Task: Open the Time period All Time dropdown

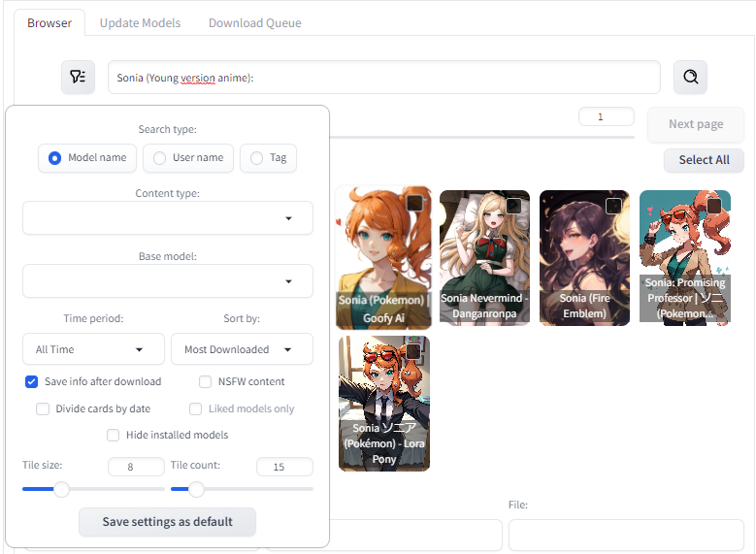Action: [x=93, y=349]
